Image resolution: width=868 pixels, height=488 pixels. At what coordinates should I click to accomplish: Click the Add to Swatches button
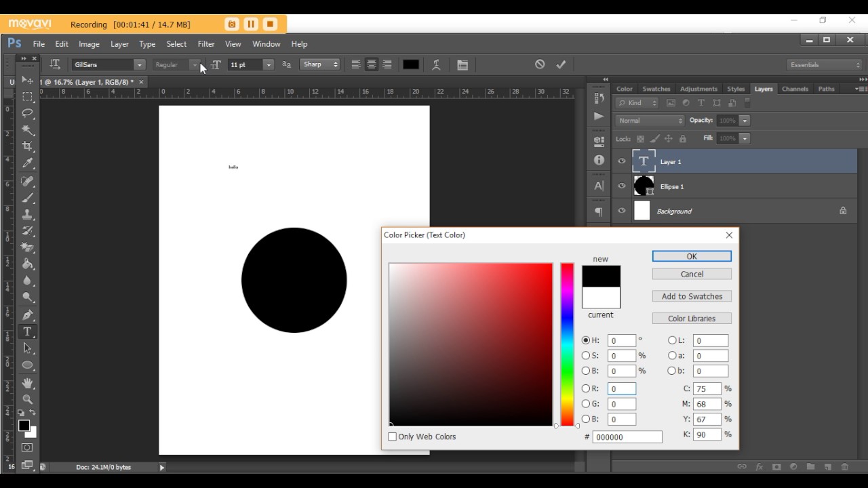pyautogui.click(x=692, y=296)
